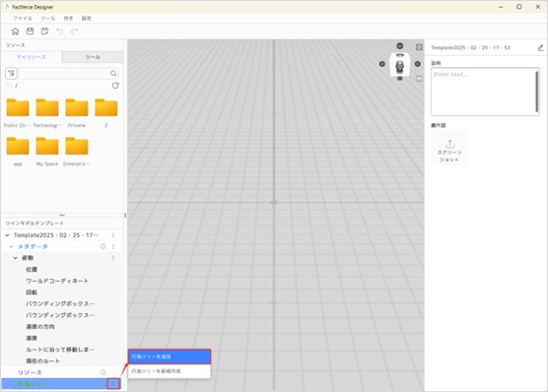The height and width of the screenshot is (392, 548).
Task: Select the メタデータ tree label
Action: [x=33, y=246]
